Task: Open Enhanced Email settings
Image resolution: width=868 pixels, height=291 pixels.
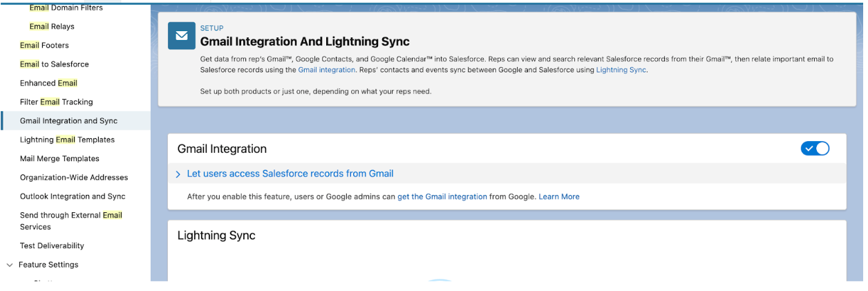Action: [x=48, y=83]
